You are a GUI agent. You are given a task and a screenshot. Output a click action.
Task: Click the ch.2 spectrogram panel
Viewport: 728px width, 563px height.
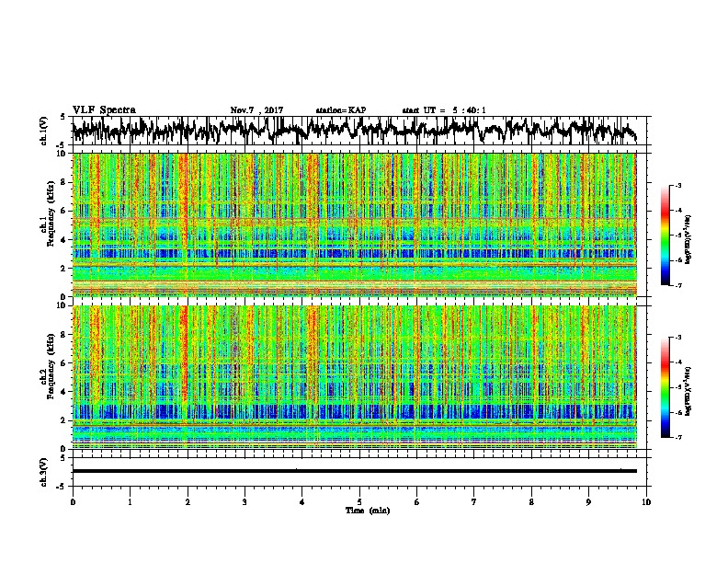[x=355, y=377]
